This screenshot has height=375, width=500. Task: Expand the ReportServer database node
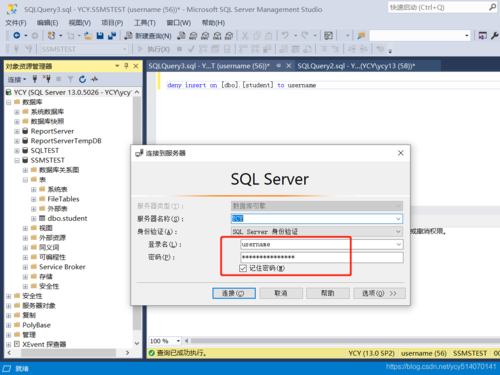tap(17, 131)
